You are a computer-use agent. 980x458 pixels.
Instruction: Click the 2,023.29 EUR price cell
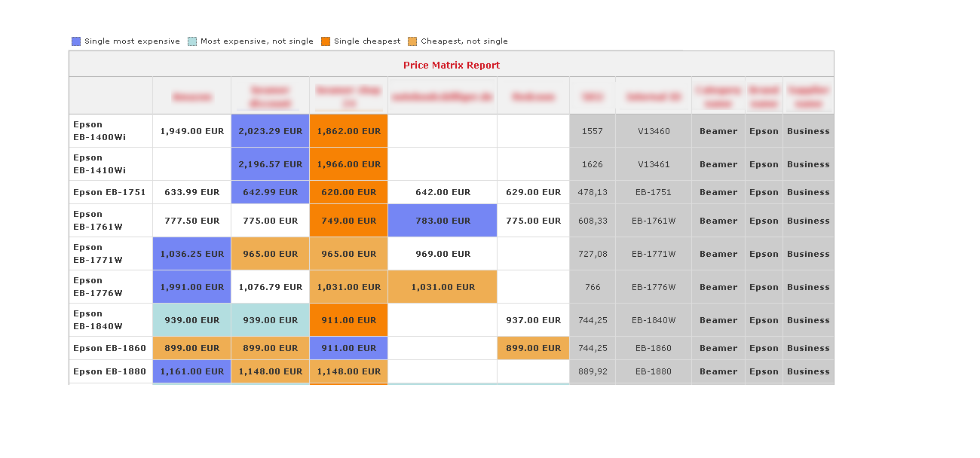tap(271, 131)
